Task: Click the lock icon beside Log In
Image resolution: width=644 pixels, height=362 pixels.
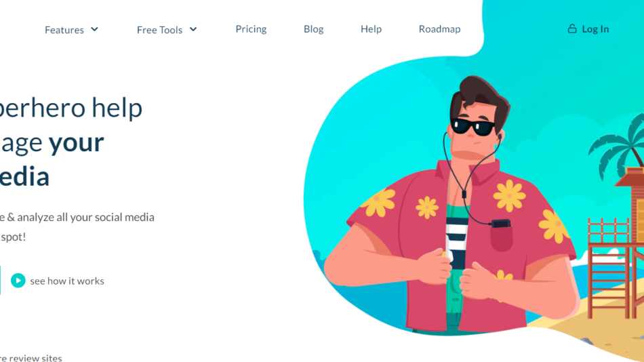Action: coord(572,28)
